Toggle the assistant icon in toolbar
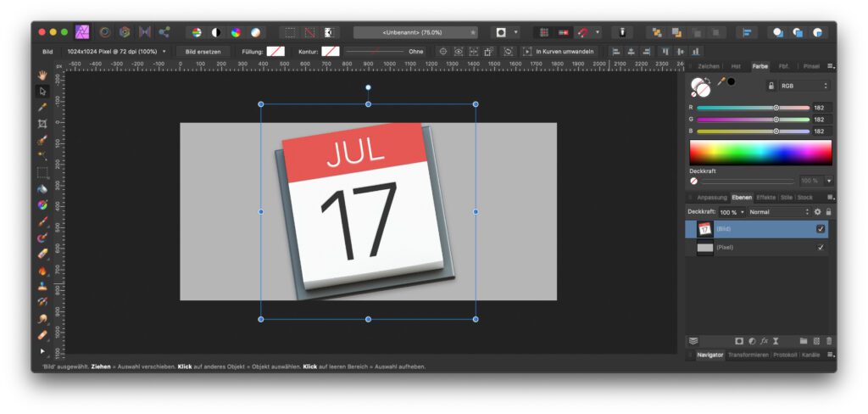 622,32
